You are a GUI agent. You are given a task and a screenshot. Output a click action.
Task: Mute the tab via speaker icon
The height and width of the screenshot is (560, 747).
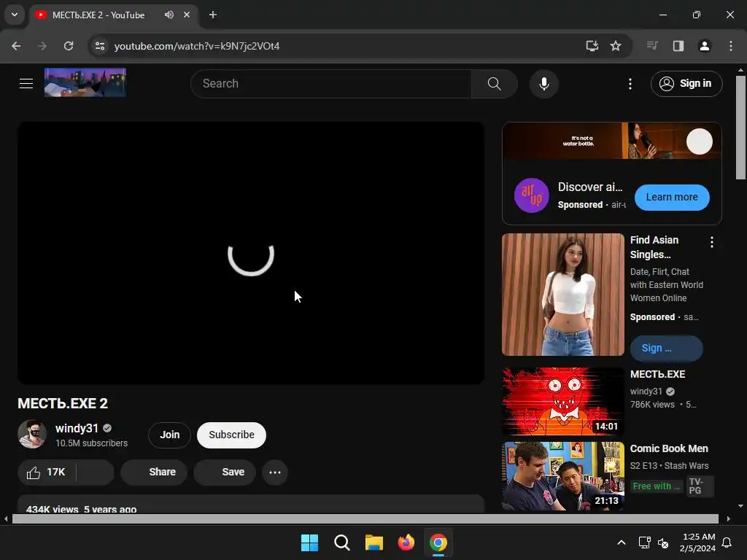tap(169, 15)
